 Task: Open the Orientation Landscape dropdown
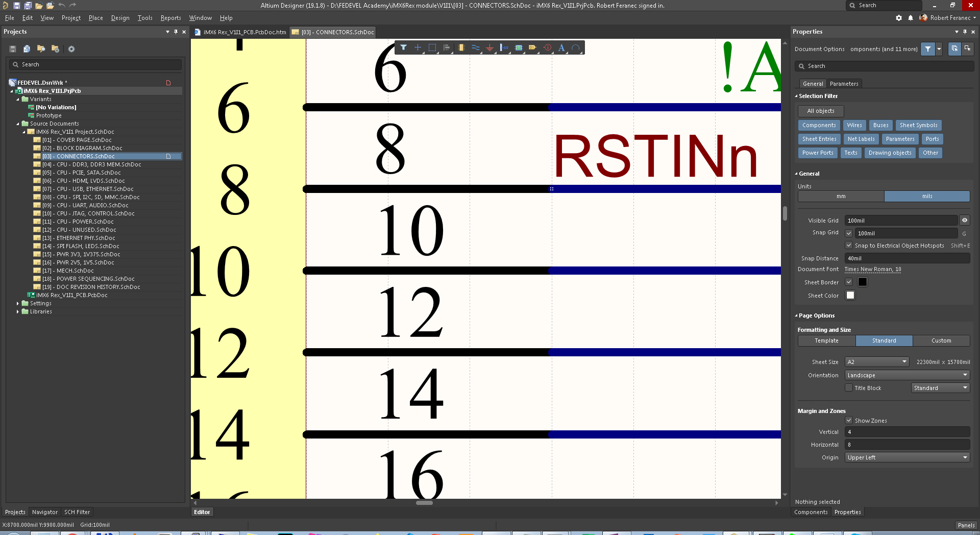pos(907,375)
